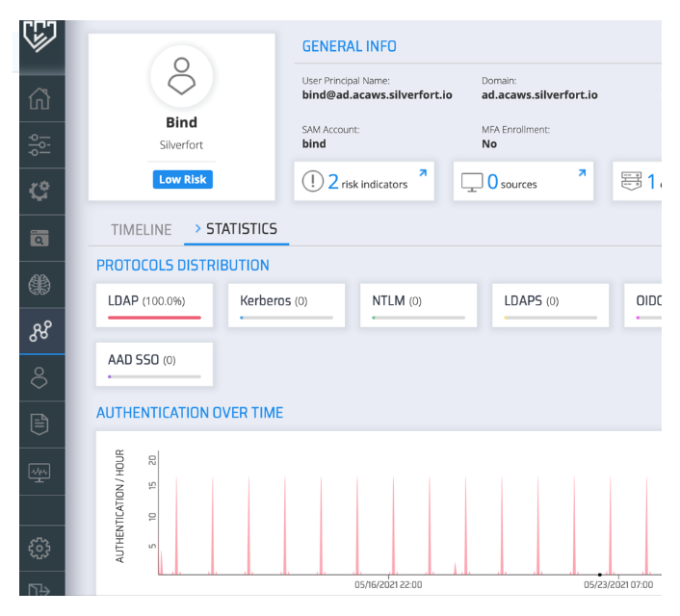Expand risk indicators via arrow icon

[x=422, y=173]
